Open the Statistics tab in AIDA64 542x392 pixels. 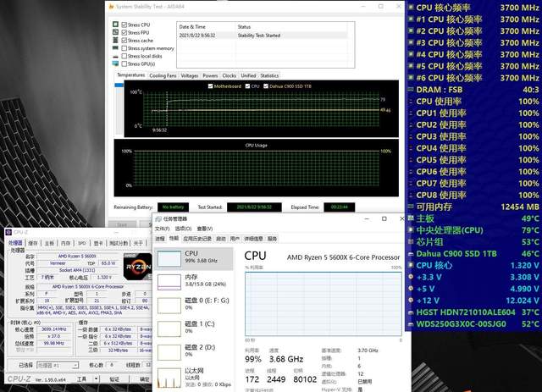pos(269,75)
